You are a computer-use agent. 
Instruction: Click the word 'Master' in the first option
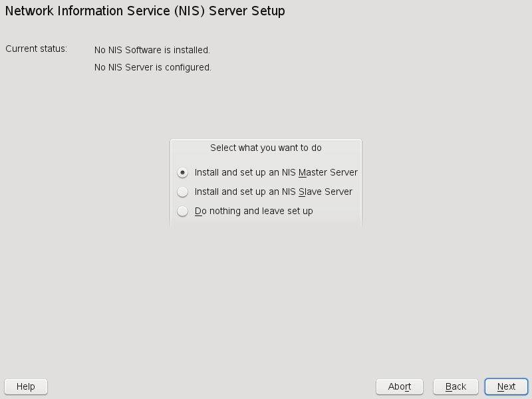(x=313, y=173)
